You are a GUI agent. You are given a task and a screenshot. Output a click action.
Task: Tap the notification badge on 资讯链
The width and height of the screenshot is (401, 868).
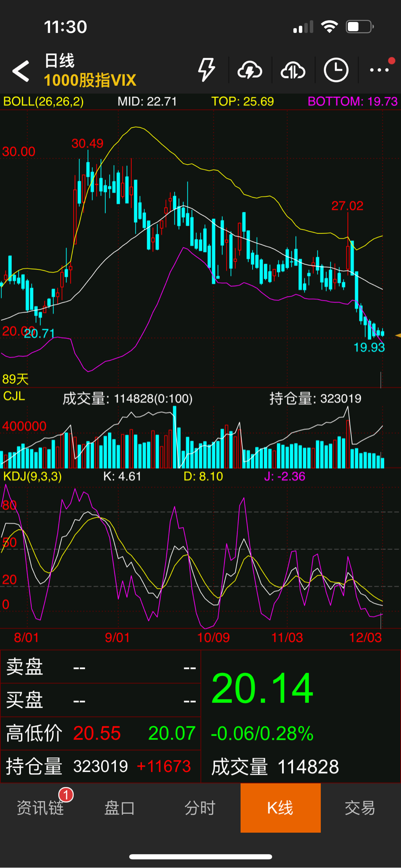(66, 795)
